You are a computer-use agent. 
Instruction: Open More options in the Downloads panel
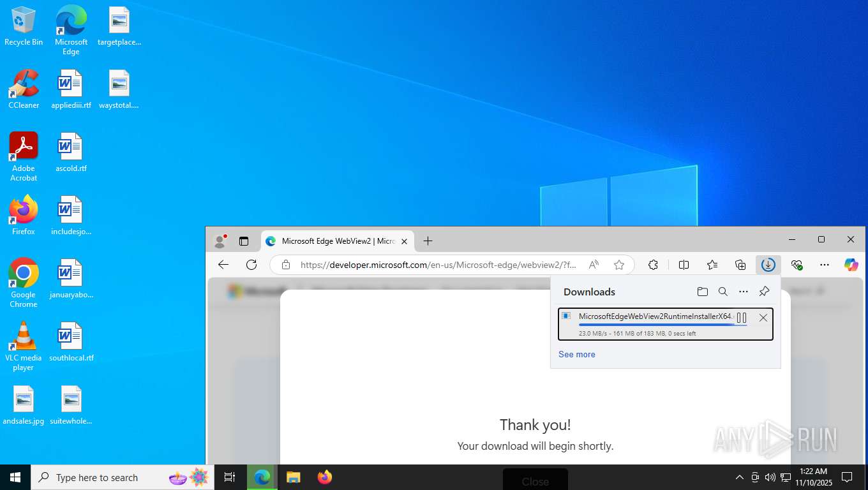744,292
